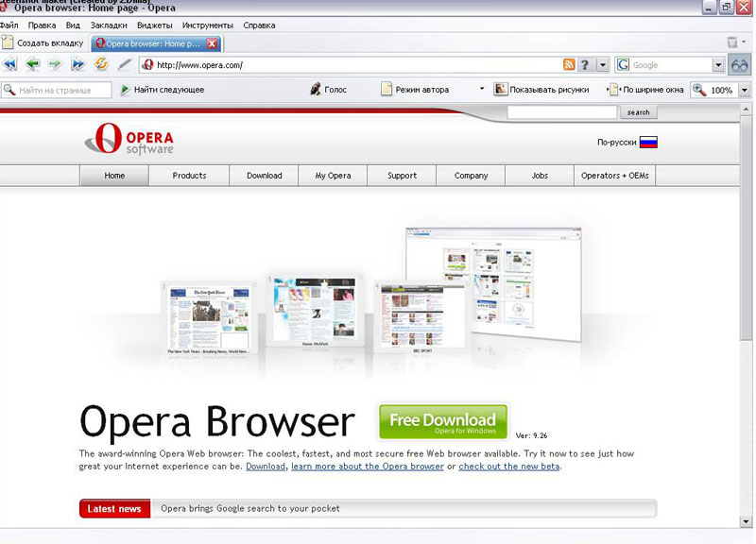The image size is (756, 544).
Task: Open the Инструменты menu
Action: [207, 25]
